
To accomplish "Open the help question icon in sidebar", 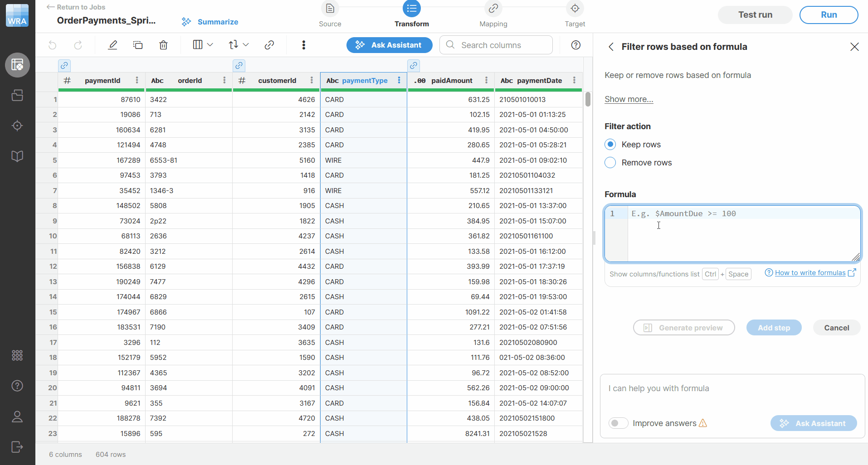I will [x=17, y=386].
